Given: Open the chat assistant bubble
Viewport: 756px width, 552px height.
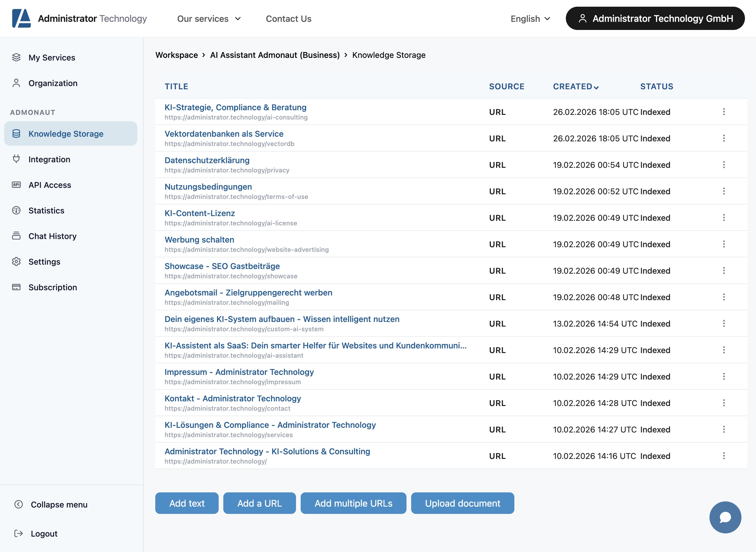Looking at the screenshot, I should pos(725,517).
